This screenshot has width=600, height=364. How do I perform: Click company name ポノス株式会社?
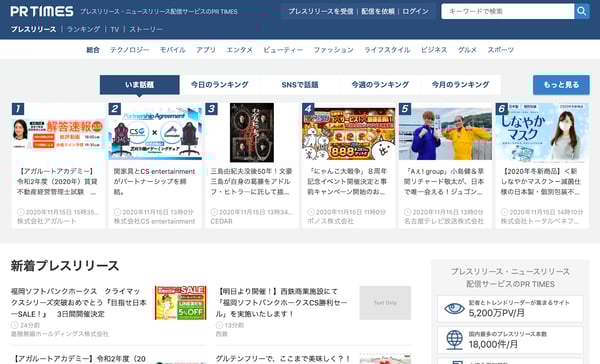[x=331, y=221]
